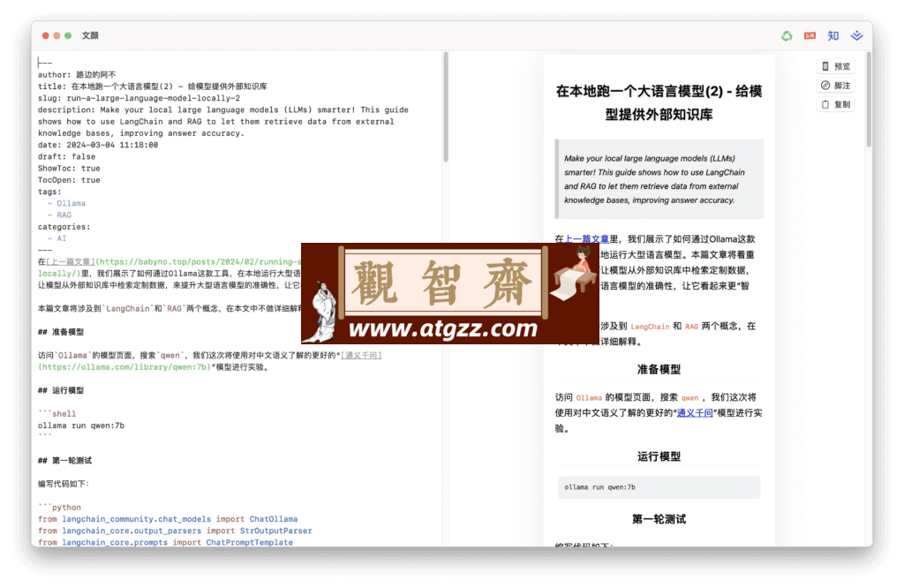Image resolution: width=904 pixels, height=588 pixels.
Task: Click the StrOutputParser import line
Action: click(175, 531)
